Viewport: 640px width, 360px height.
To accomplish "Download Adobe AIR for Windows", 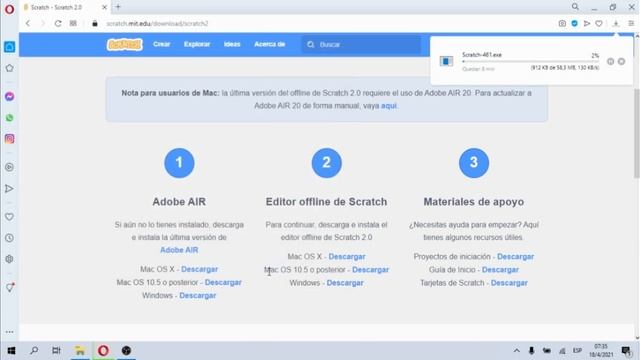I will (x=198, y=296).
